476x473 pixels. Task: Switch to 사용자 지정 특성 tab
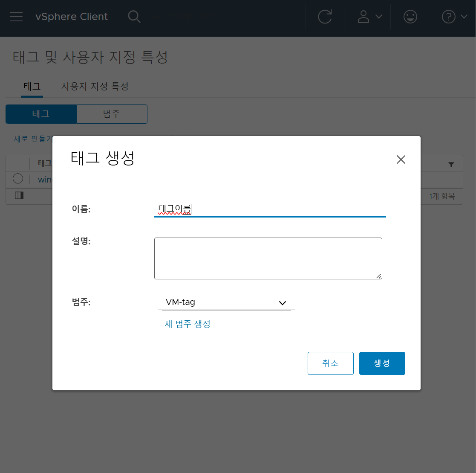tap(95, 86)
